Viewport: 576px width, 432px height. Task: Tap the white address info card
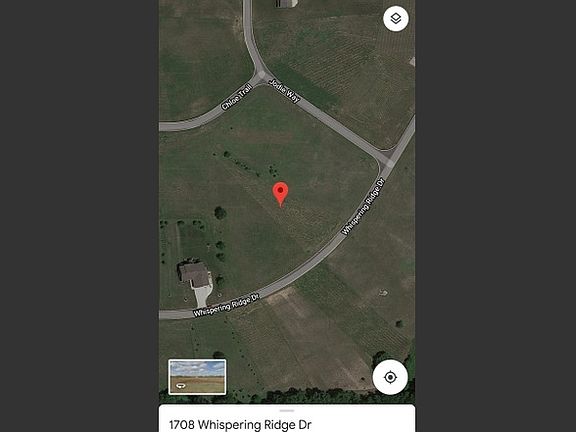[x=287, y=418]
